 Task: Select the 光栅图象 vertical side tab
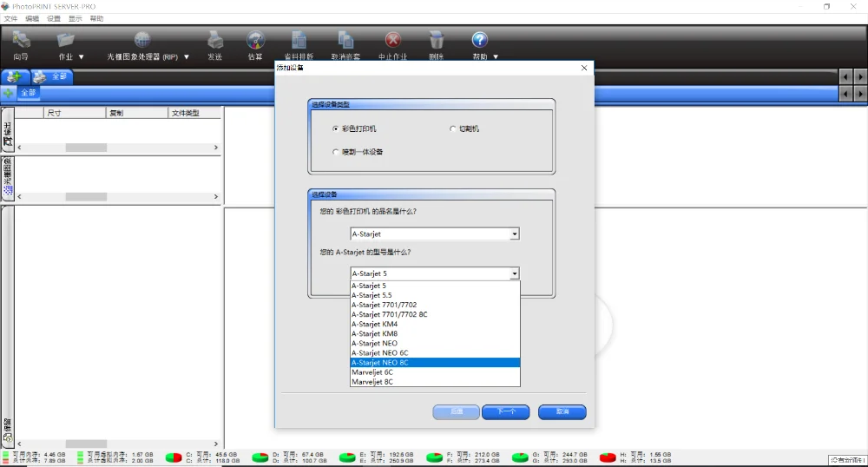8,178
